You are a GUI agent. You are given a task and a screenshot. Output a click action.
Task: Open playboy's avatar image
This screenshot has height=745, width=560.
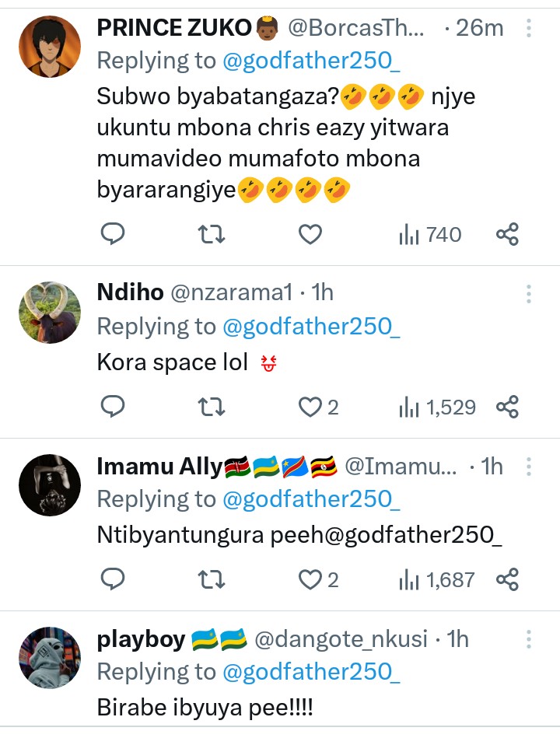pos(50,658)
